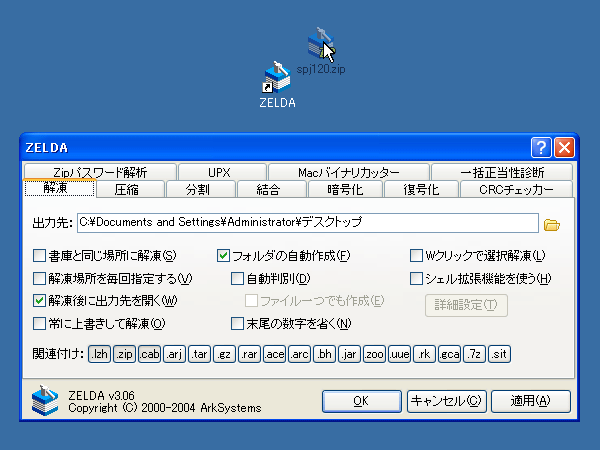Toggle the .arc association button
Viewport: 600px width, 450px height.
click(x=299, y=354)
